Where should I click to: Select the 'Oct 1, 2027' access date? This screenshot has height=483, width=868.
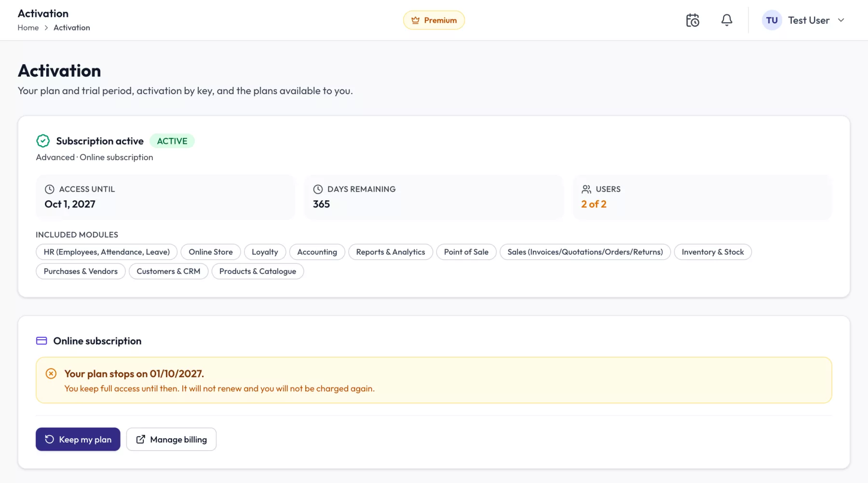[70, 204]
